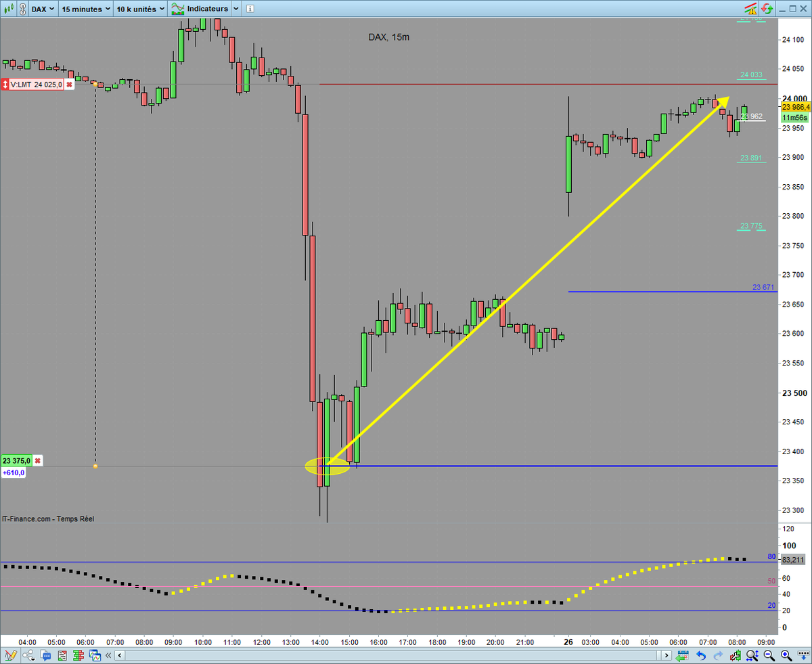Click the IT-Finance.com - Temps Réel text
812x664 pixels.
(48, 519)
